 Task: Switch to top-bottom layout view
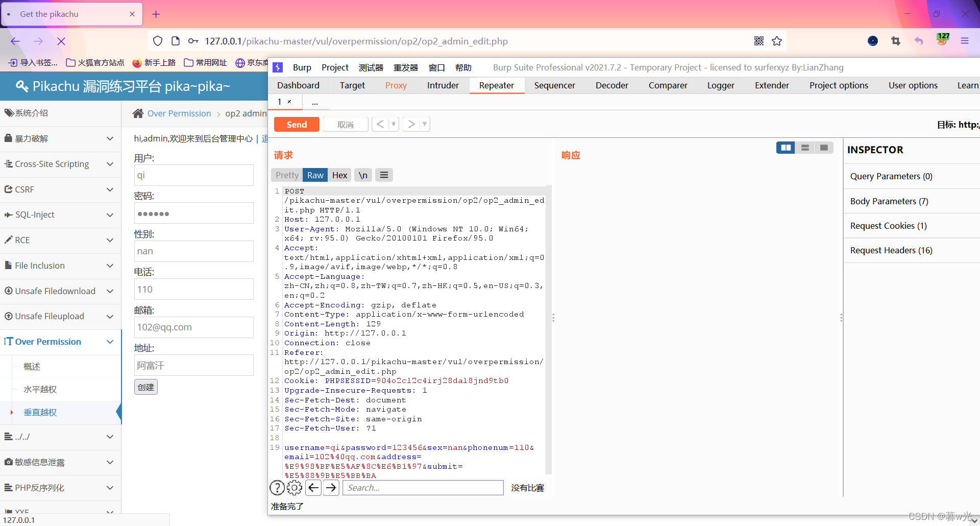tap(805, 148)
